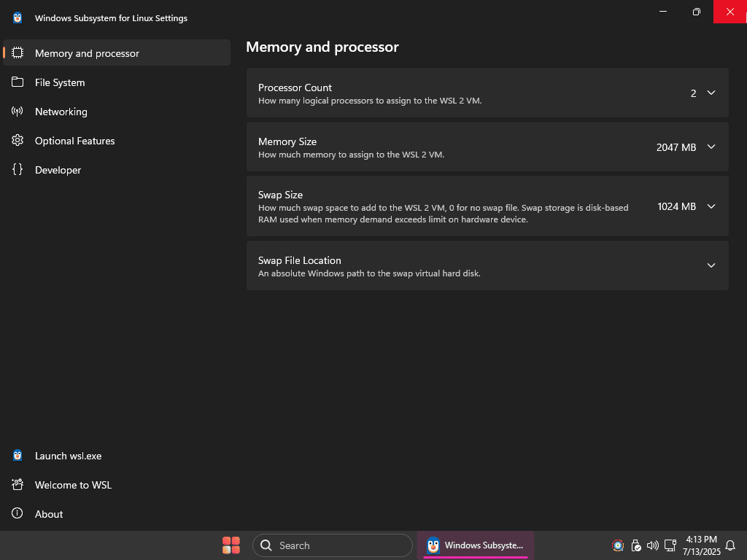The height and width of the screenshot is (560, 747).
Task: Click the WSL penguin icon in the title bar
Action: (18, 17)
